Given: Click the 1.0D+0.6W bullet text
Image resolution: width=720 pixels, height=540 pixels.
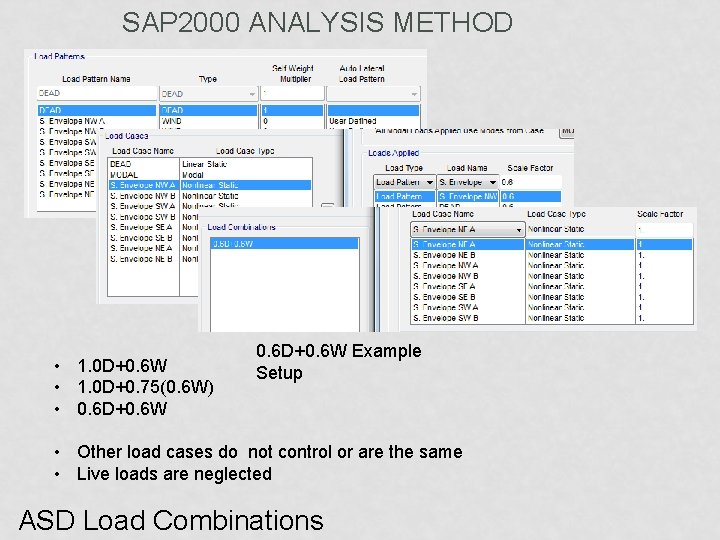Looking at the screenshot, I should coord(122,366).
